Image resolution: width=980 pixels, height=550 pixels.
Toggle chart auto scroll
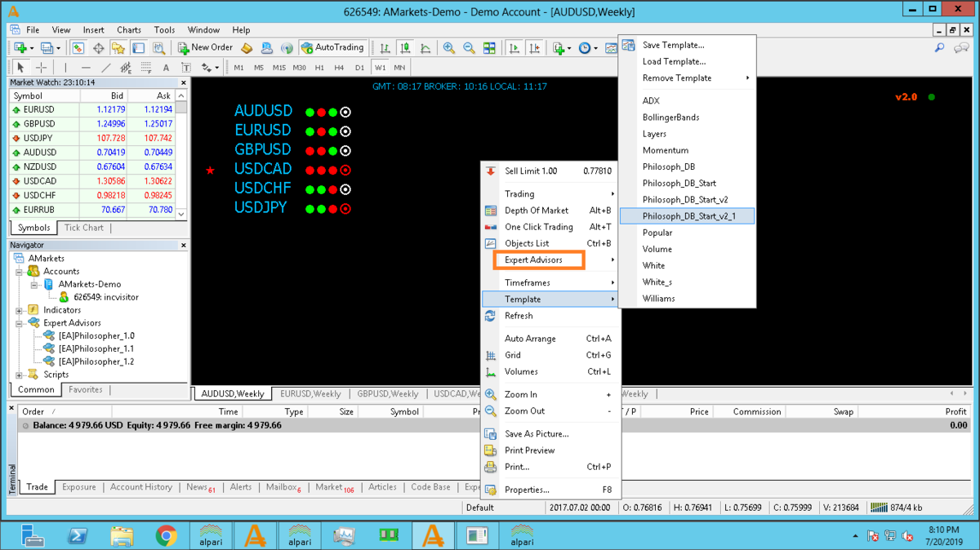pos(514,48)
